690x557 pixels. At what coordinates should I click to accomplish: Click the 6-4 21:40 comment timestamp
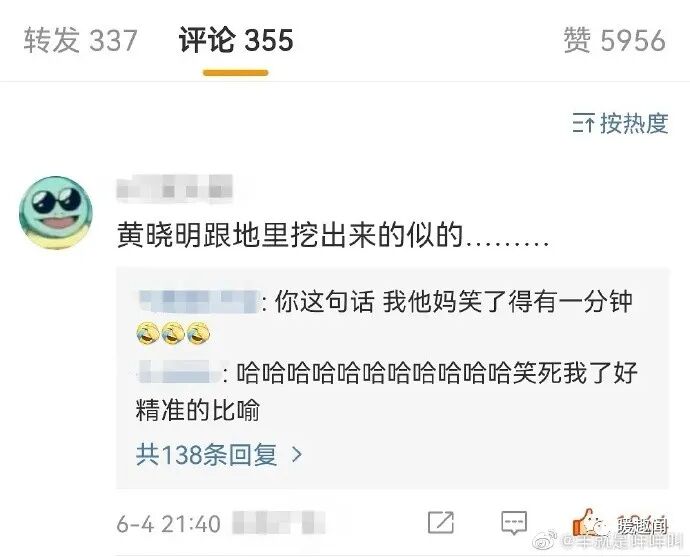click(169, 524)
